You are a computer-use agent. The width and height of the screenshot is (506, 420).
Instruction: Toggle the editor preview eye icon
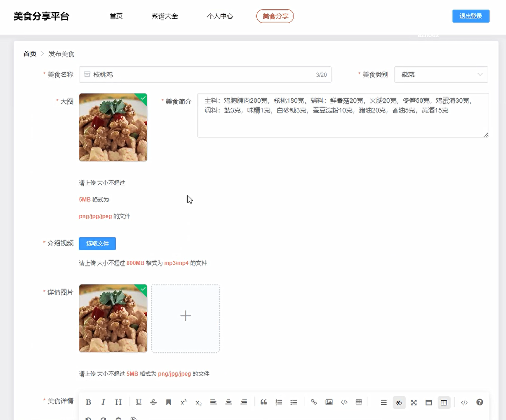coord(399,403)
